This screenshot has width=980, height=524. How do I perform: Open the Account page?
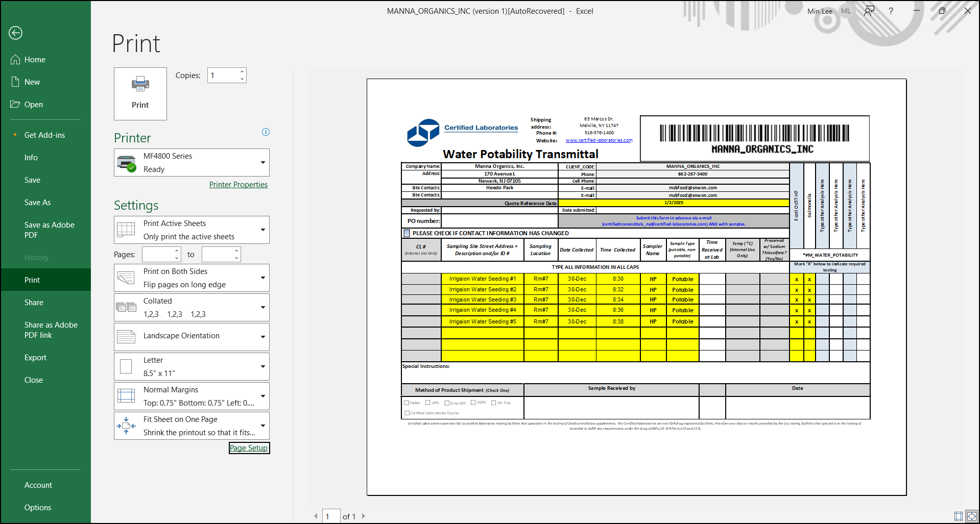pyautogui.click(x=45, y=485)
